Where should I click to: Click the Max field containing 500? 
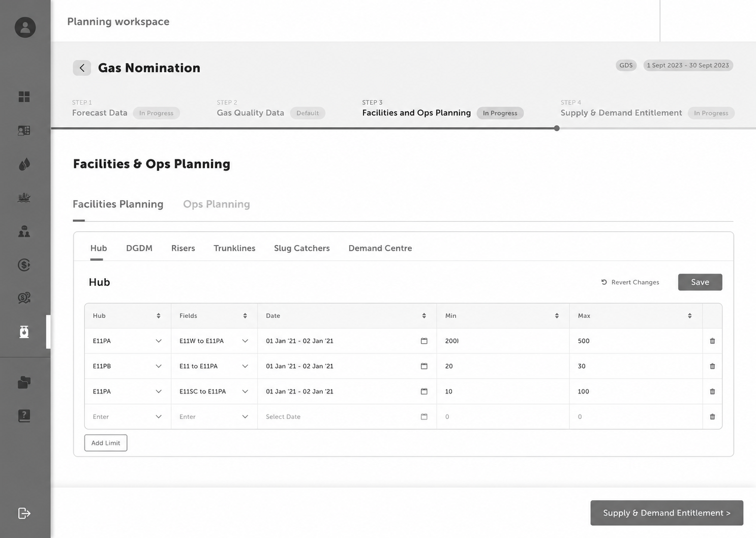(636, 341)
